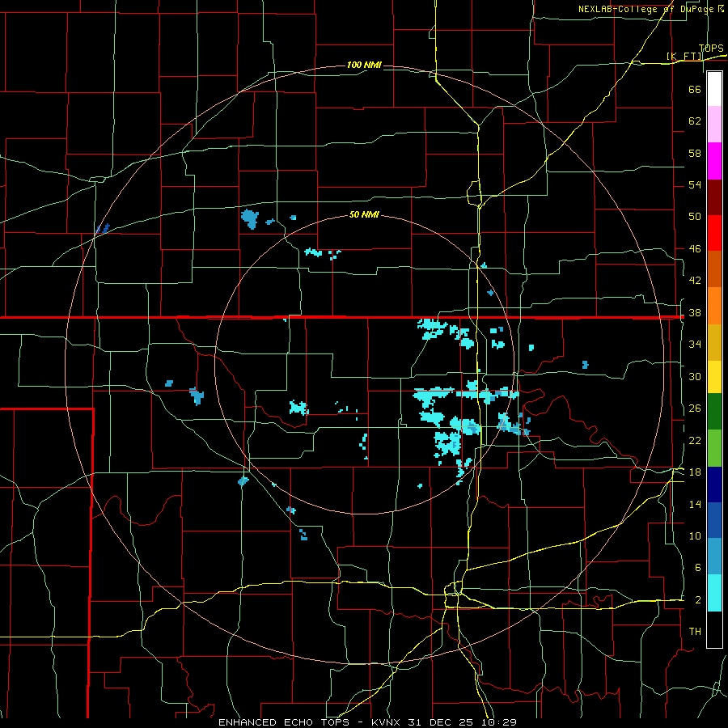Image resolution: width=728 pixels, height=728 pixels.
Task: Click the "KVNX" radar site identifier
Action: 387,722
